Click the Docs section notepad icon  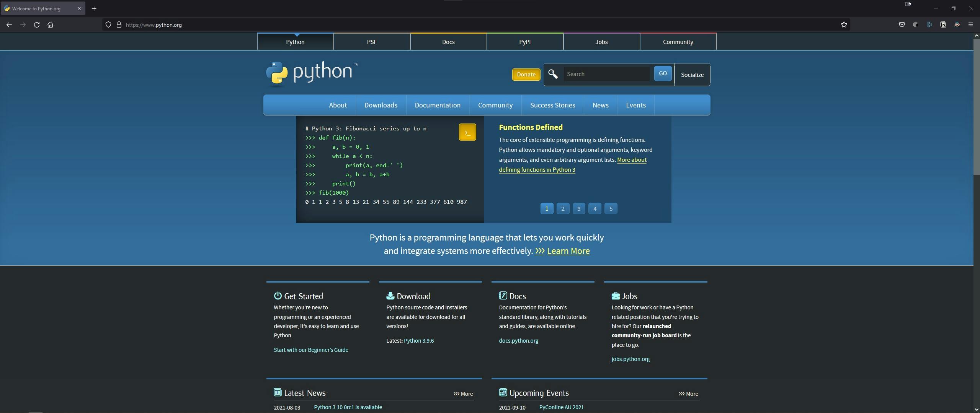tap(503, 296)
